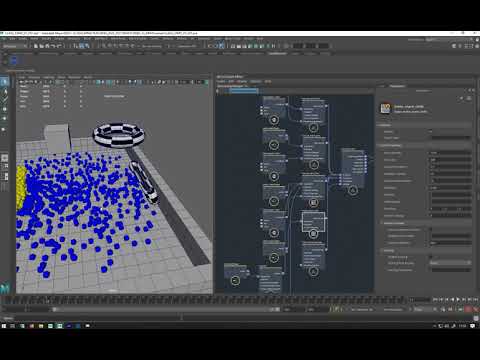The height and width of the screenshot is (360, 480).
Task: Pick the Paint Selection tool in toolbox
Action: pos(5,99)
